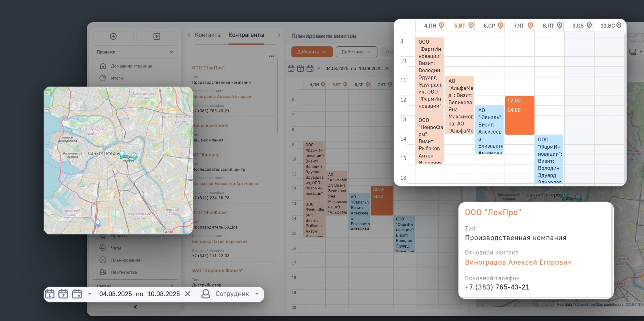
Task: Open АО "Ювиаль" contractor in the list
Action: [207, 155]
